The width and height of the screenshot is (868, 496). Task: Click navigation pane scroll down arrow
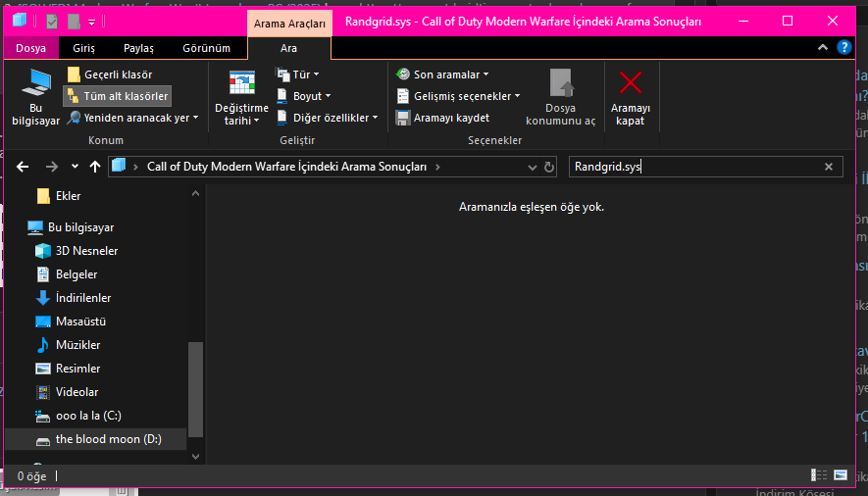195,457
